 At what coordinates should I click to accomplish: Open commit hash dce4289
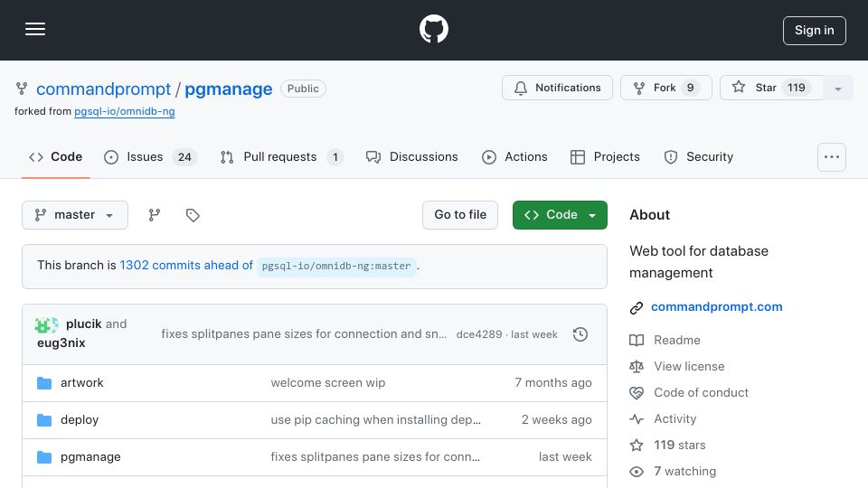pos(479,334)
